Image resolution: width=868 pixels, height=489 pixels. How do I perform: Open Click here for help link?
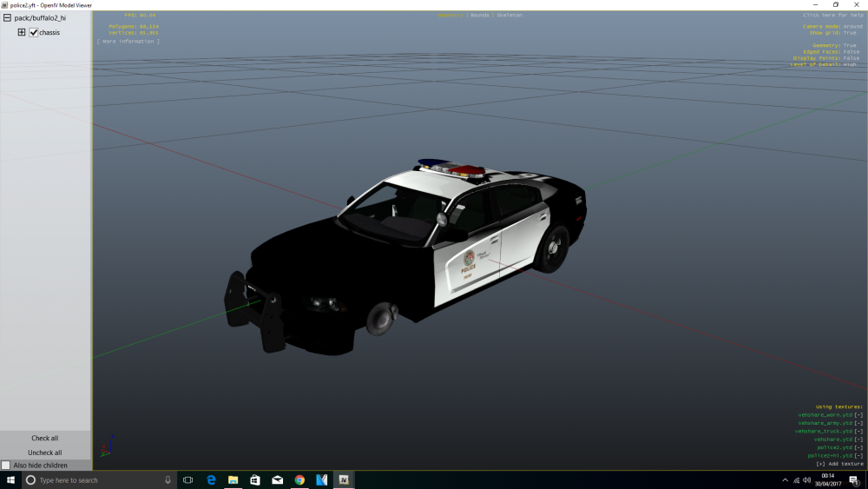832,15
